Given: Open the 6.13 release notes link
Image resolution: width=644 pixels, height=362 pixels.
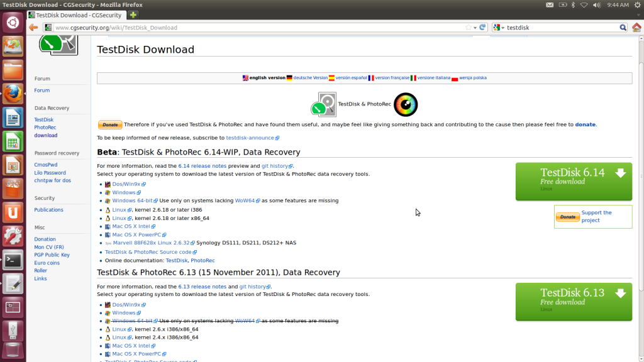Looking at the screenshot, I should point(202,287).
